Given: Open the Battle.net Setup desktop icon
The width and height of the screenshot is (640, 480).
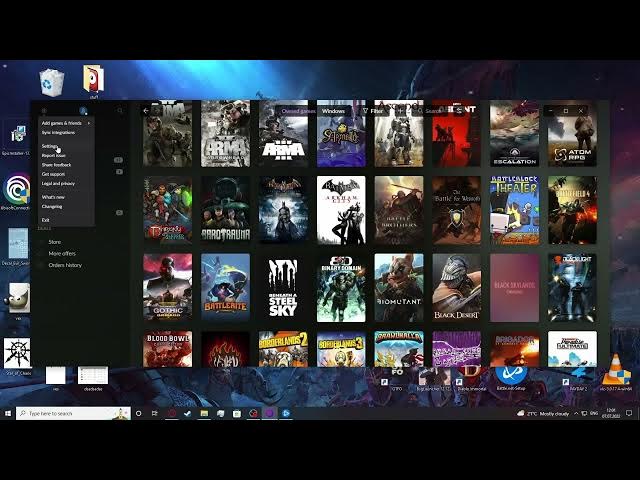Looking at the screenshot, I should coord(510,379).
